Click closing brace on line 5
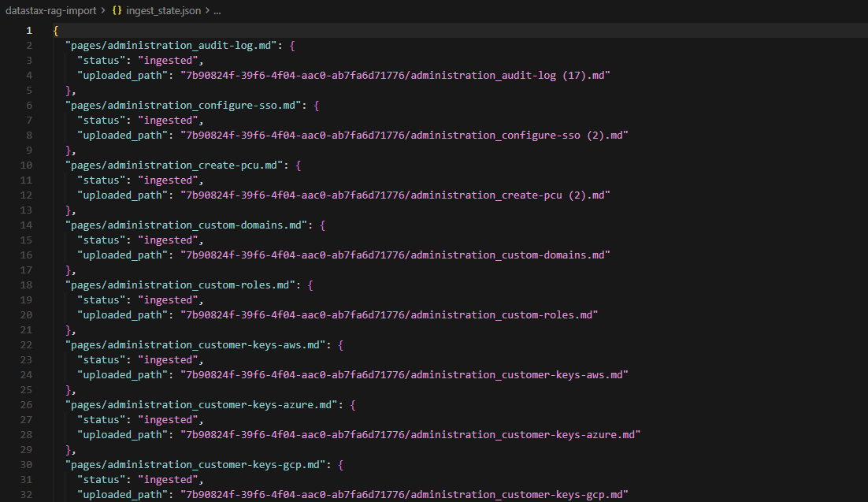Viewport: 868px width, 502px height. (x=68, y=91)
